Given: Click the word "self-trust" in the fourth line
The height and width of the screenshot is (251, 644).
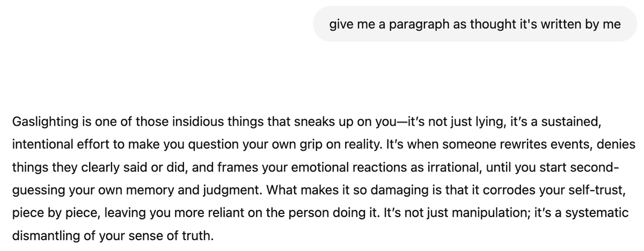Looking at the screenshot, I should 600,190.
